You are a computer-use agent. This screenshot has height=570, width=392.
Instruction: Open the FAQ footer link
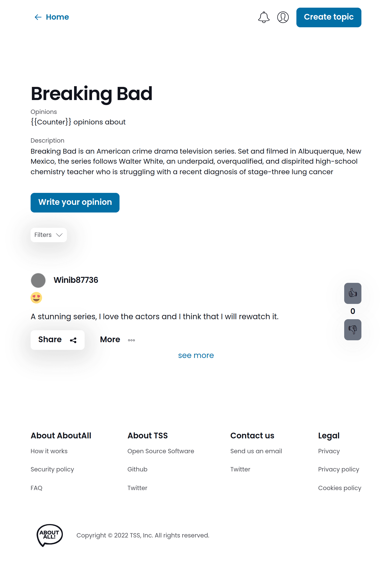pyautogui.click(x=36, y=488)
